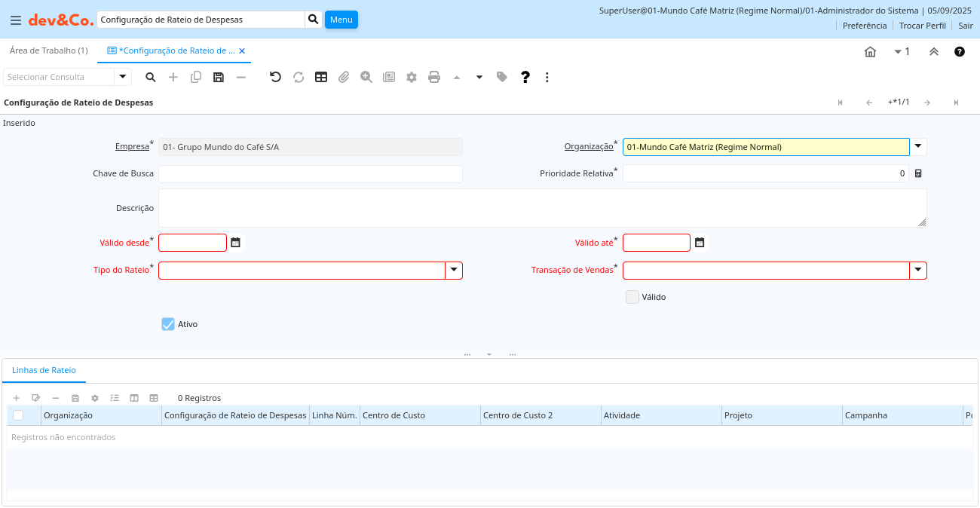Click the hamburger menu icon
980x508 pixels.
point(15,20)
